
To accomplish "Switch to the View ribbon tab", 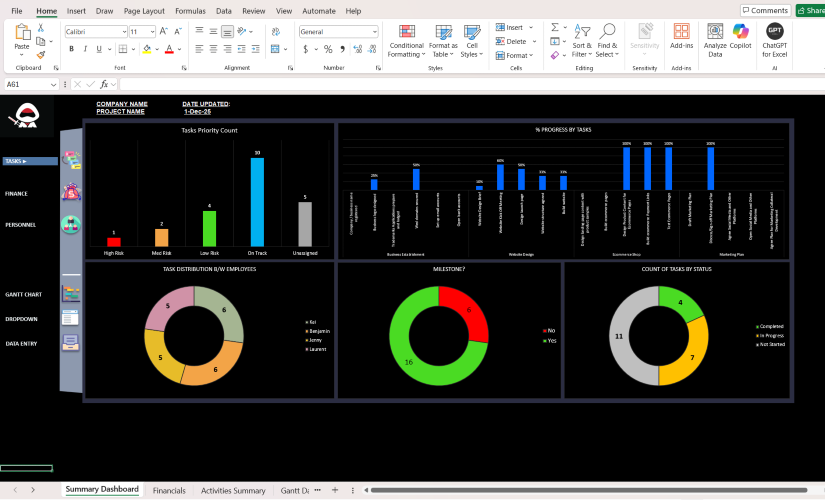I will pyautogui.click(x=284, y=11).
